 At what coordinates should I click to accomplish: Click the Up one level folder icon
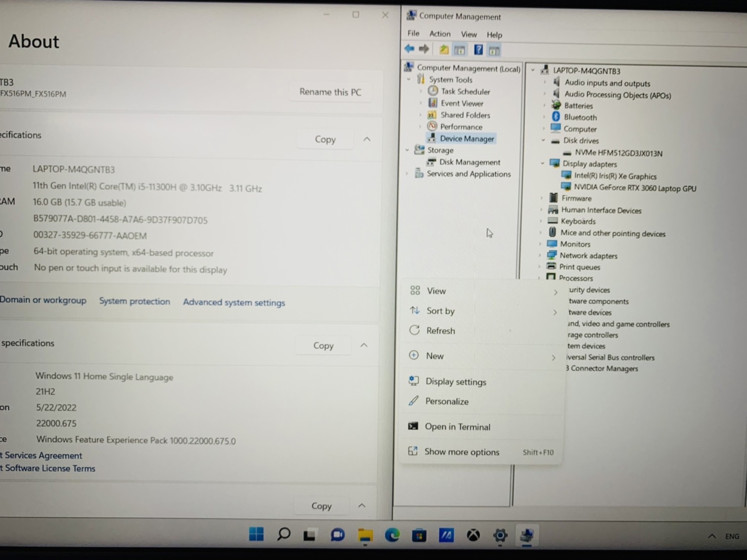pos(444,50)
